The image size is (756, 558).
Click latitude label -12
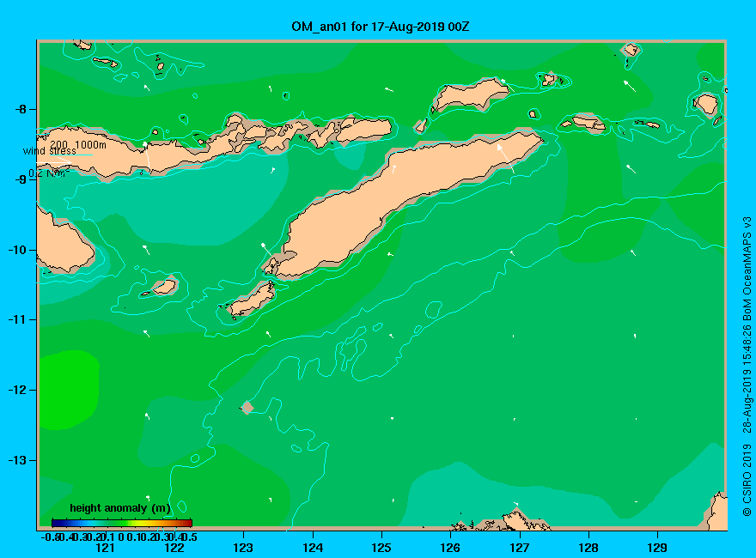(18, 390)
